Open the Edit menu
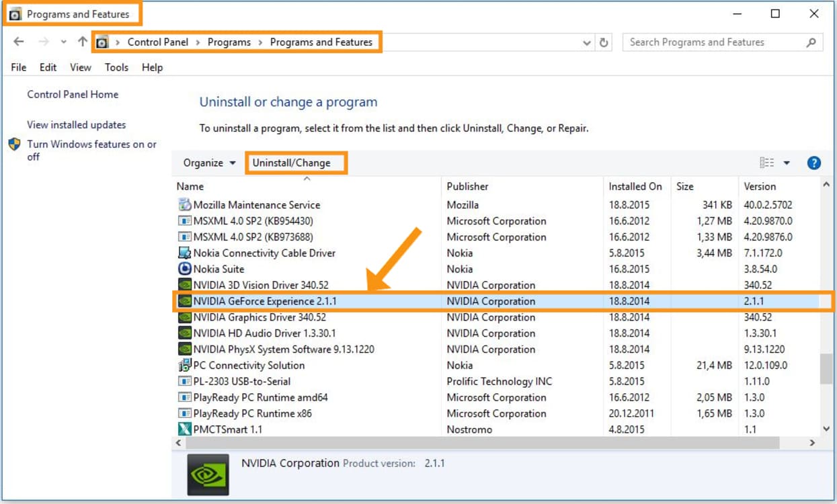 pos(48,67)
